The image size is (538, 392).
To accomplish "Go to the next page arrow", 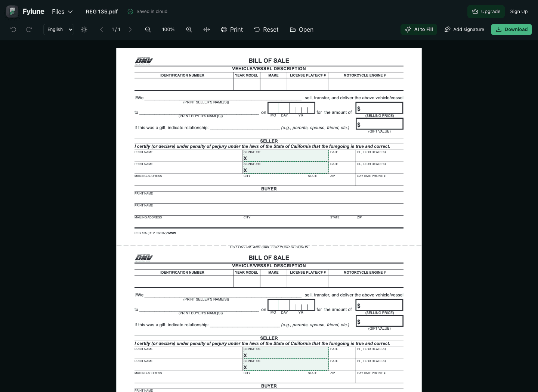I will pyautogui.click(x=130, y=29).
